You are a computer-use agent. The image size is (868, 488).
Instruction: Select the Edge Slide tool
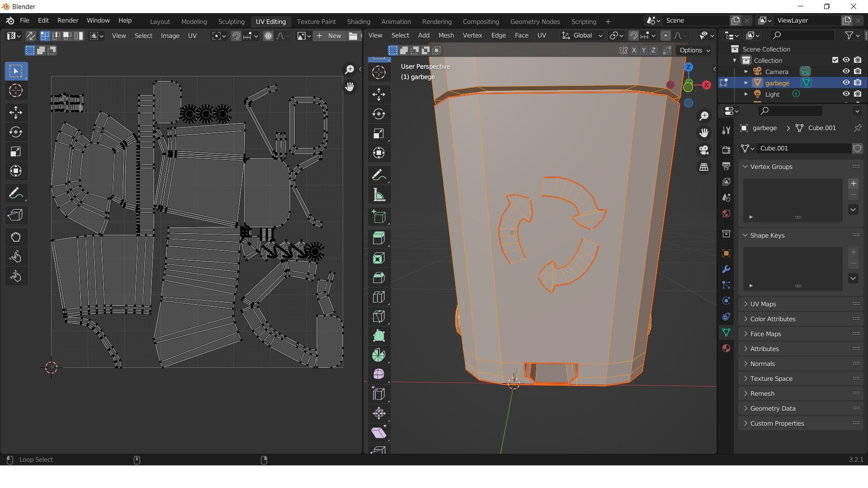pos(379,394)
